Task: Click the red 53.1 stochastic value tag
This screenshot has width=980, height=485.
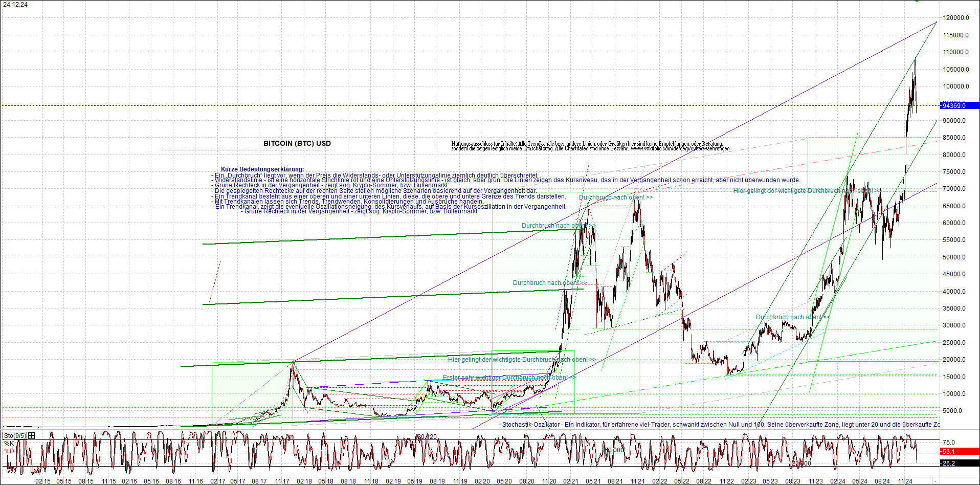Action: coord(960,451)
